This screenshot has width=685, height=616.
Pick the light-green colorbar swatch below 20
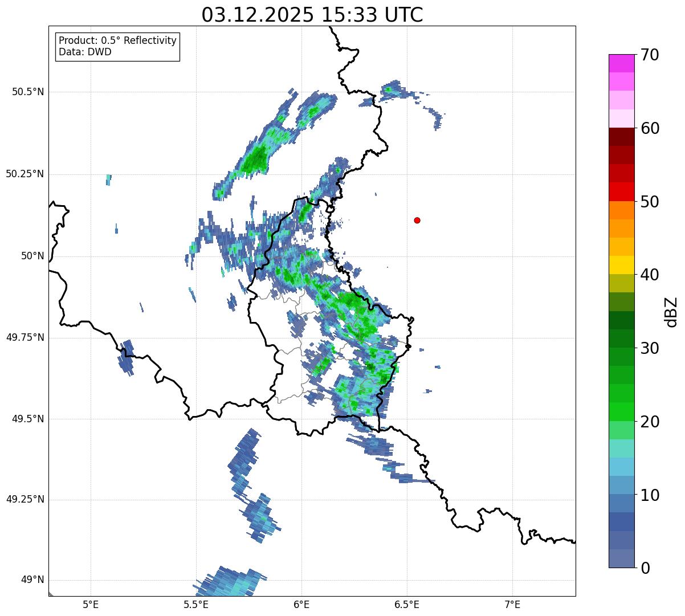[621, 430]
